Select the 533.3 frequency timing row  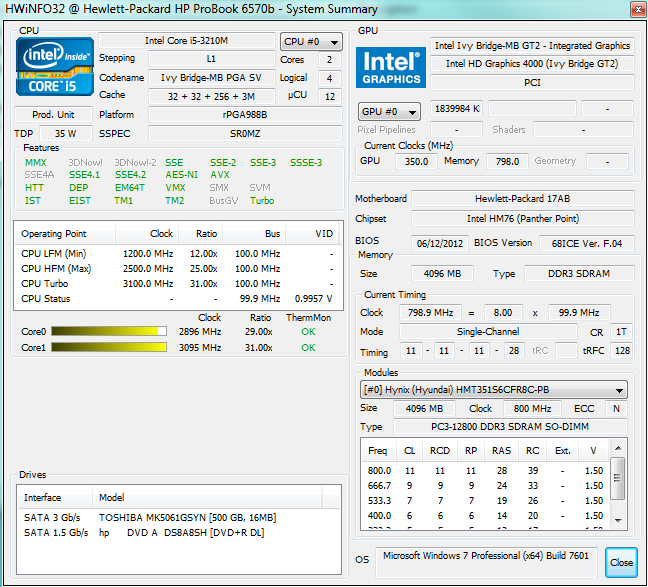pyautogui.click(x=486, y=501)
